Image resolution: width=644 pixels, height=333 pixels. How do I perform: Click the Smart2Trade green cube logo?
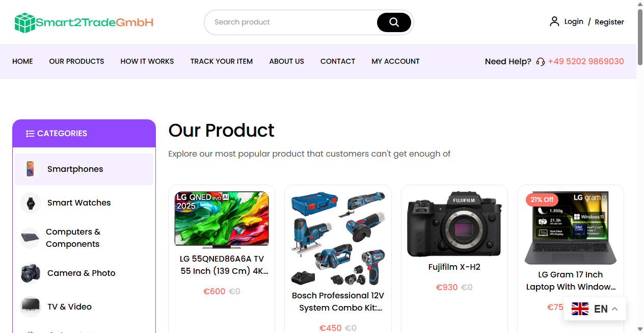point(24,22)
